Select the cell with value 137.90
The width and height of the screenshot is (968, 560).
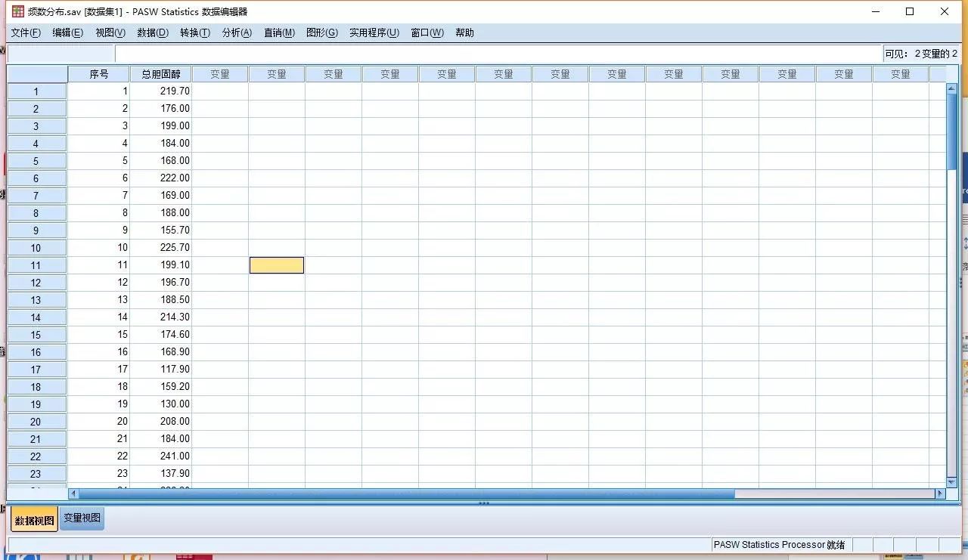[x=160, y=473]
